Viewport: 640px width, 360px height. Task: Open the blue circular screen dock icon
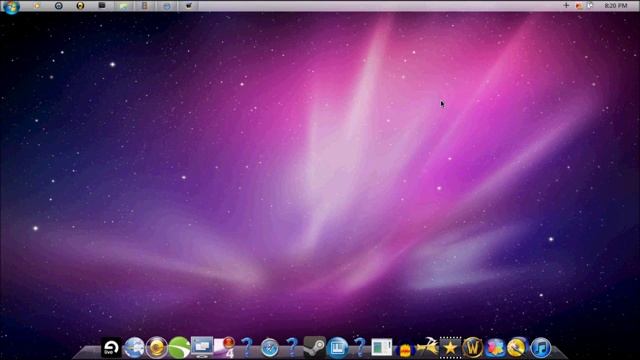(x=338, y=348)
